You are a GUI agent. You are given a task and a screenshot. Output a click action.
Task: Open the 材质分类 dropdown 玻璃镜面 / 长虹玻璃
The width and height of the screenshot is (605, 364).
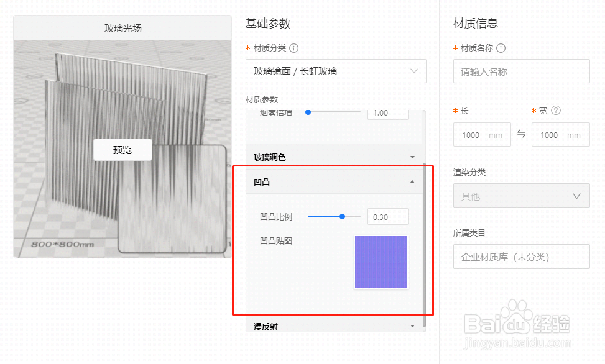tap(336, 71)
